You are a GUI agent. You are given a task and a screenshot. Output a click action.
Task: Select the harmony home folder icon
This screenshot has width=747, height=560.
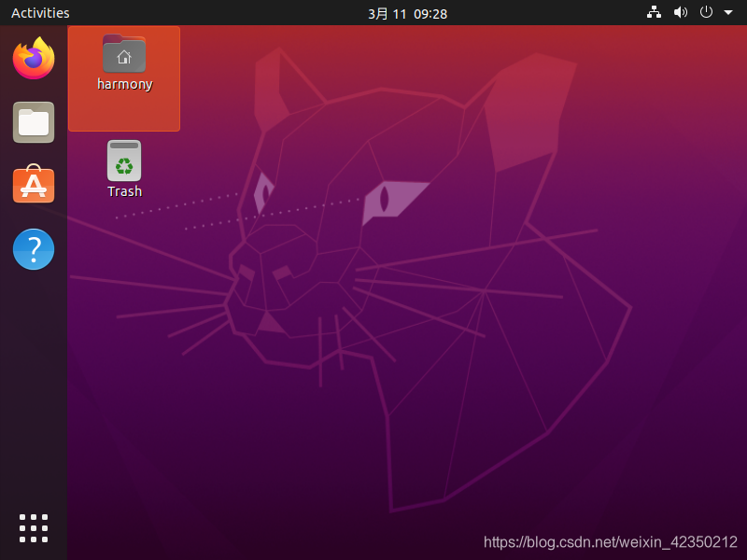tap(124, 54)
